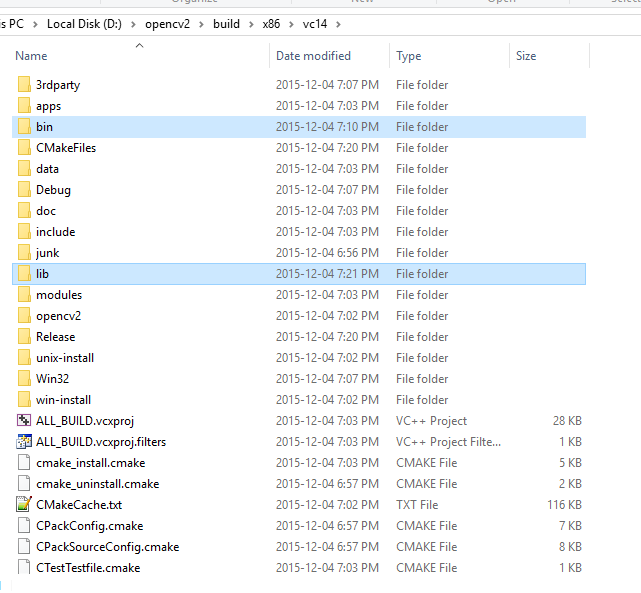
Task: Select vc14 in address bar
Action: (x=315, y=24)
